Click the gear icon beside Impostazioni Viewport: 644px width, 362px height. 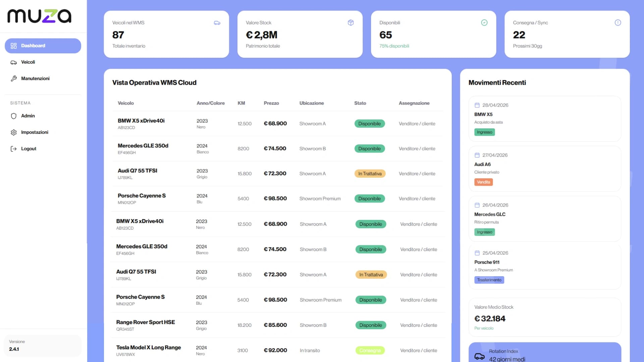pos(14,132)
